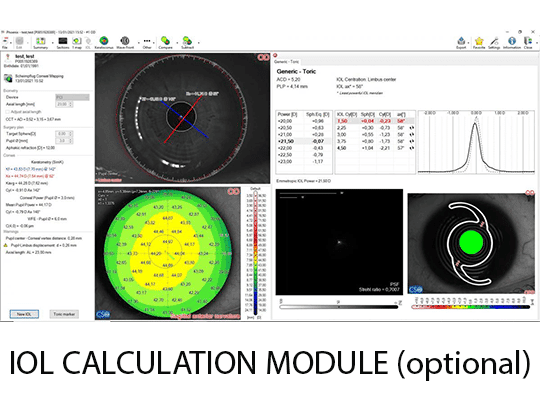
Task: Click the warning icon beside Pupil-Limbus displacement
Action: pos(6,245)
